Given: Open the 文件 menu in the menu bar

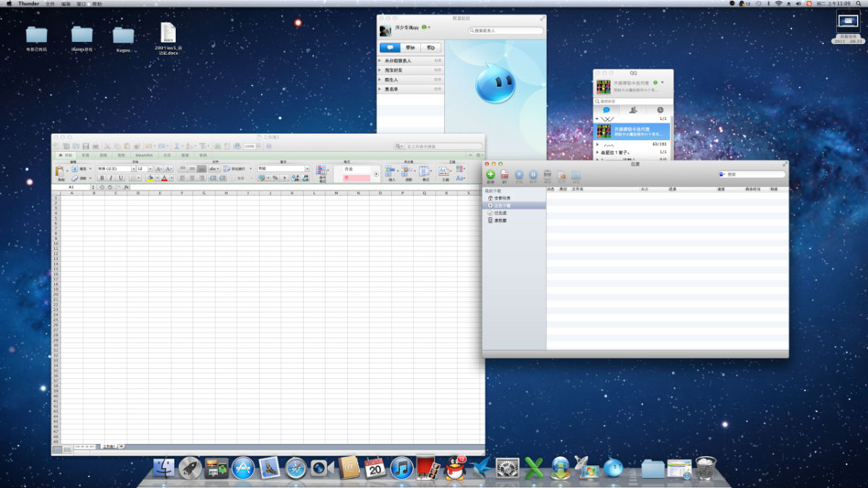Looking at the screenshot, I should tap(50, 4).
